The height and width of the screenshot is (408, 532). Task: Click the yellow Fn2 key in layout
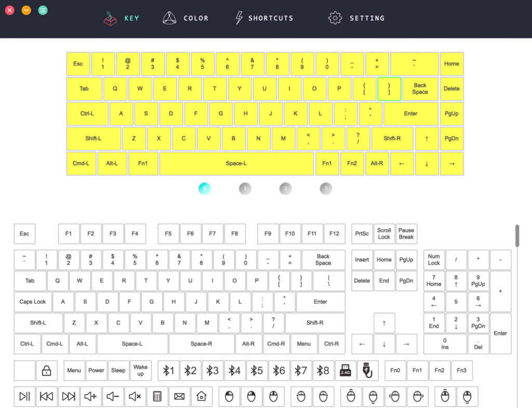[x=352, y=164]
